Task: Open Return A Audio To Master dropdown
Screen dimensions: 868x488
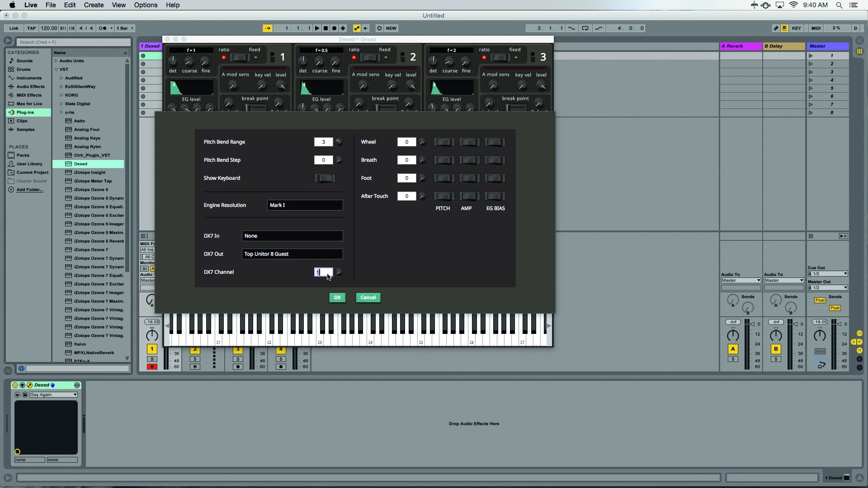Action: pos(741,281)
